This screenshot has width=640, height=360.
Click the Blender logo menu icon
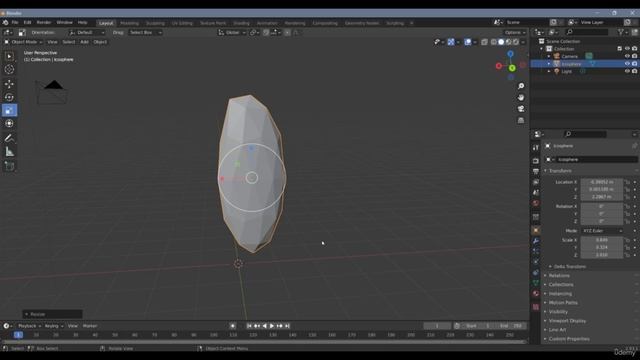tap(5, 22)
